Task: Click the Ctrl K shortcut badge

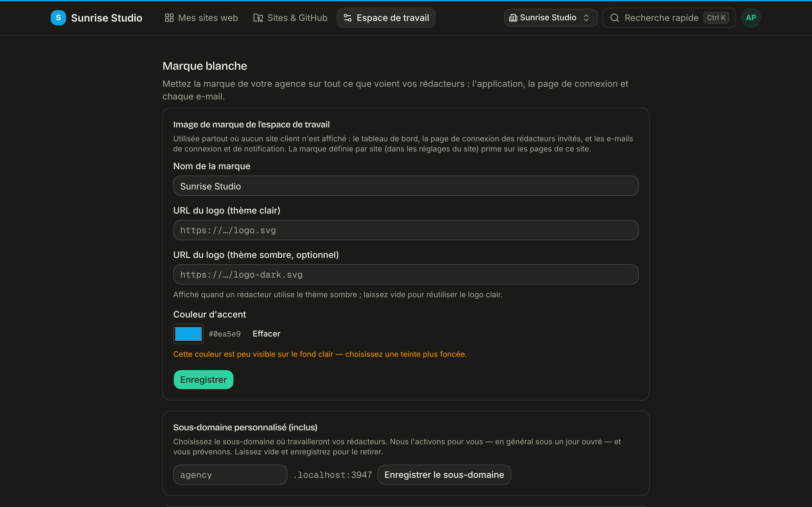Action: coord(716,18)
